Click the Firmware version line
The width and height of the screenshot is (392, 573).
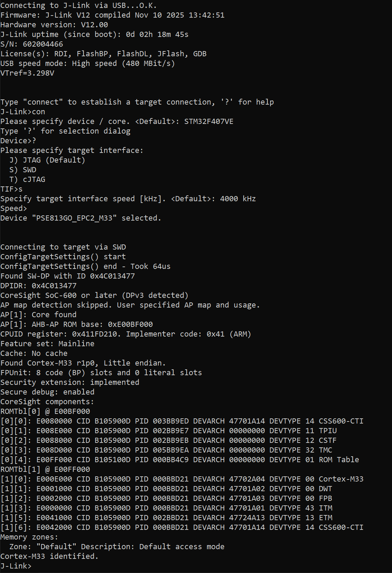coord(112,15)
